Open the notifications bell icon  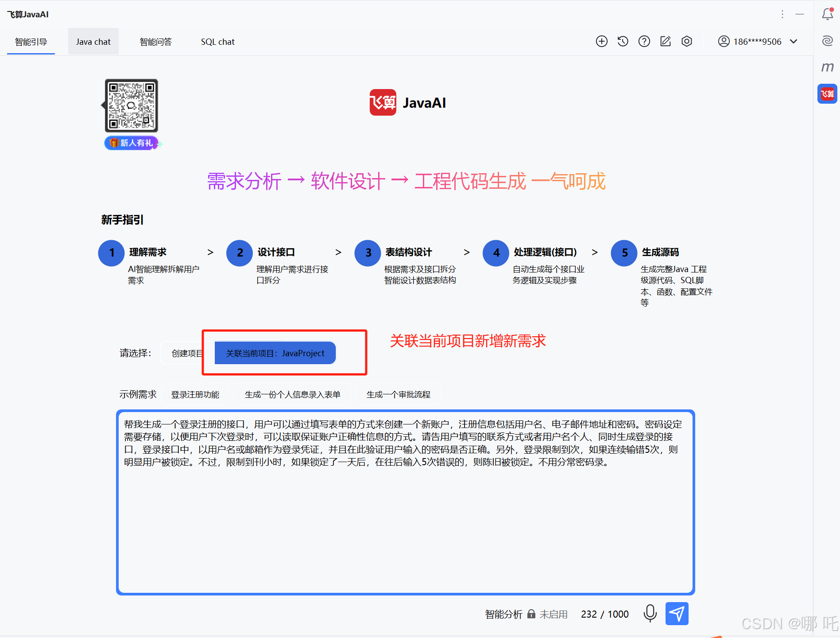click(x=827, y=14)
